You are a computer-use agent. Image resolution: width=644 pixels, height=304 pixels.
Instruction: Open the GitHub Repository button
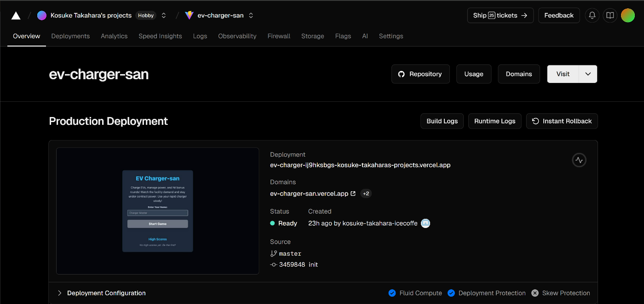coord(420,74)
